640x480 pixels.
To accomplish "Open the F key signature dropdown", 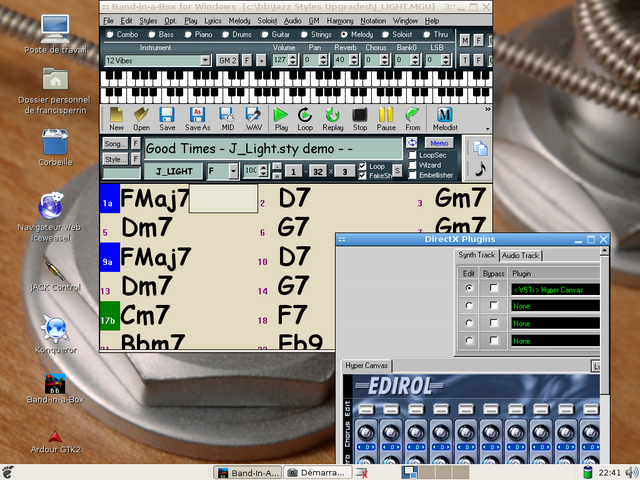I will coord(233,171).
